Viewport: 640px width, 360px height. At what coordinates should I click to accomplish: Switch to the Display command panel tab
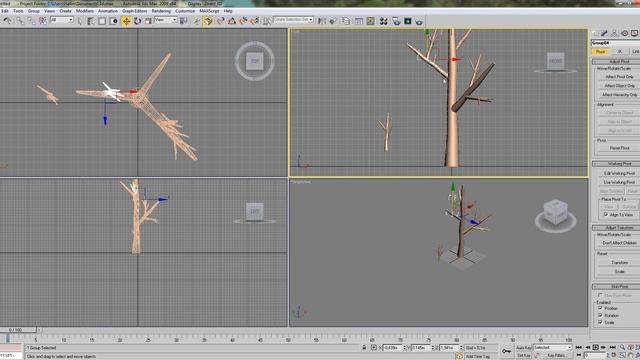point(634,33)
